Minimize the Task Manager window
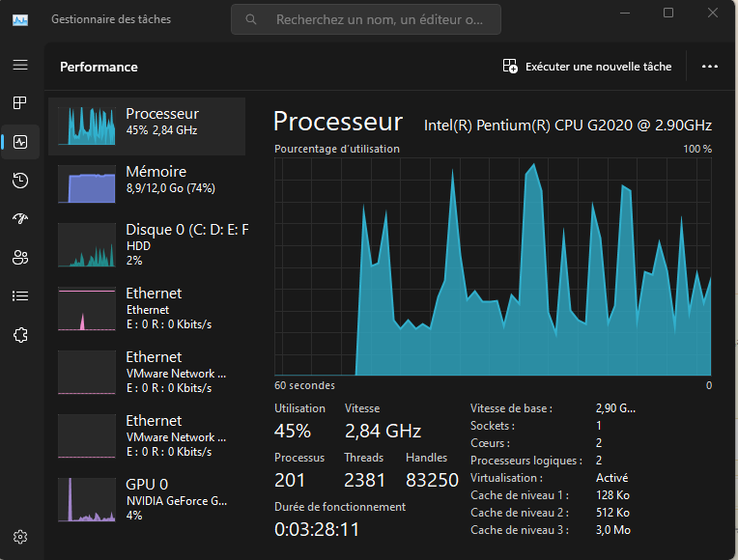 (625, 13)
